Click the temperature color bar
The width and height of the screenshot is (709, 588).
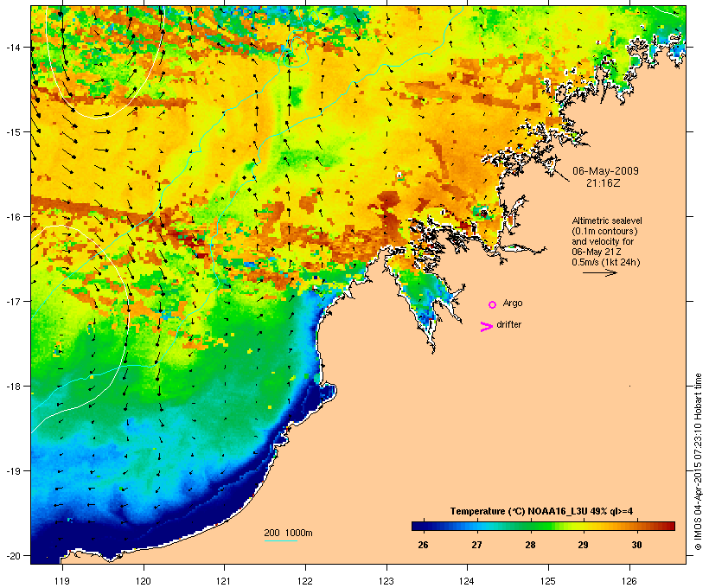click(x=543, y=526)
